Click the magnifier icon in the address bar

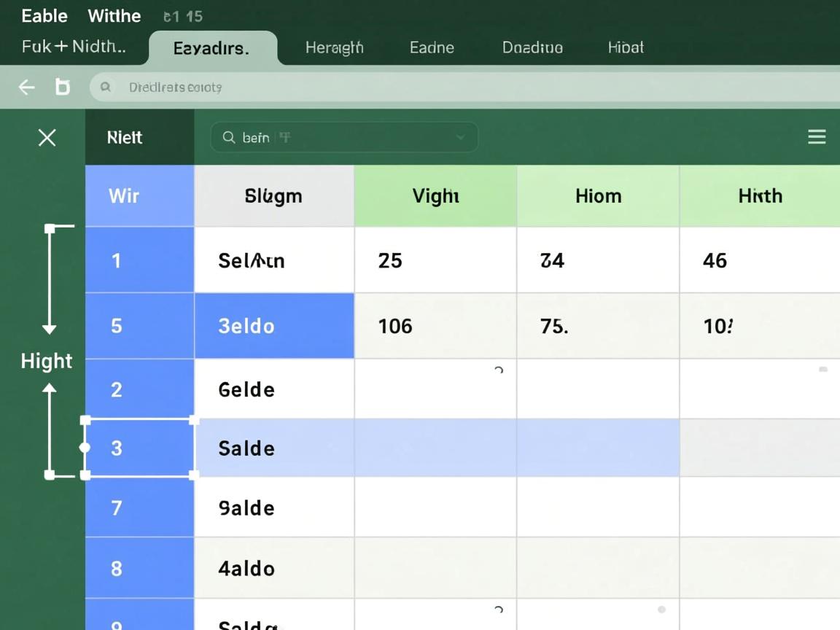pyautogui.click(x=106, y=87)
